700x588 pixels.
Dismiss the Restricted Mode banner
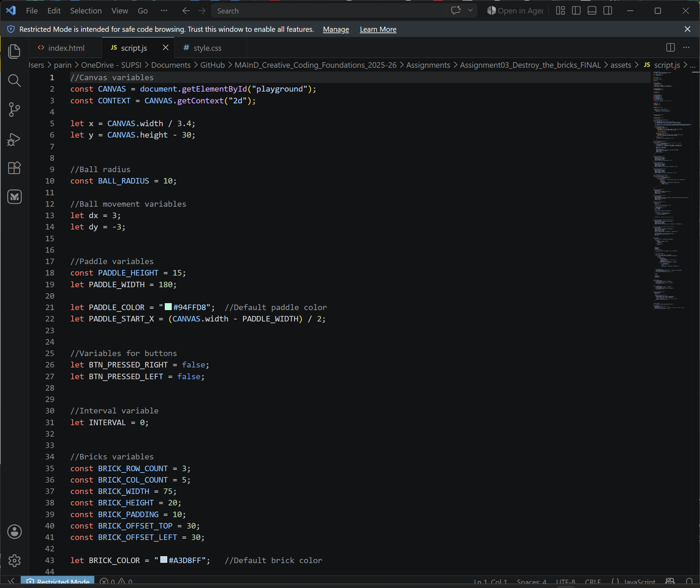[x=688, y=29]
